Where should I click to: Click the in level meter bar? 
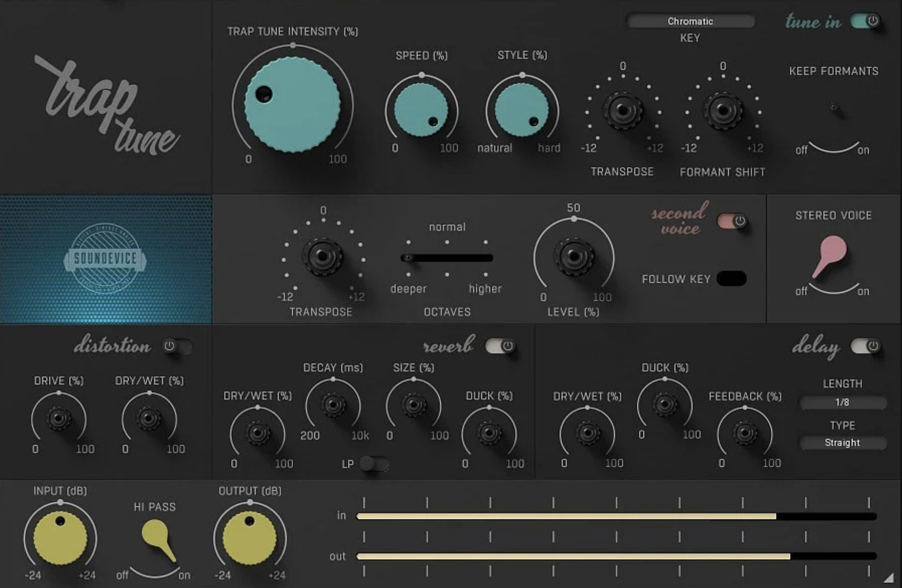click(x=617, y=516)
